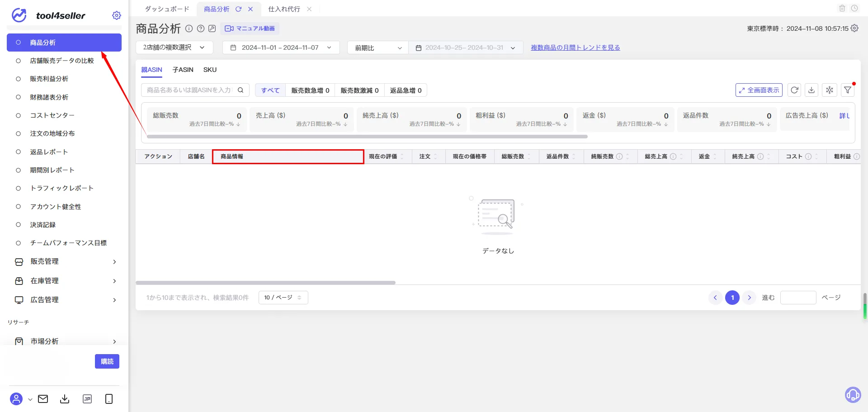
Task: Close the 仕入れ代行 tab
Action: coord(309,9)
